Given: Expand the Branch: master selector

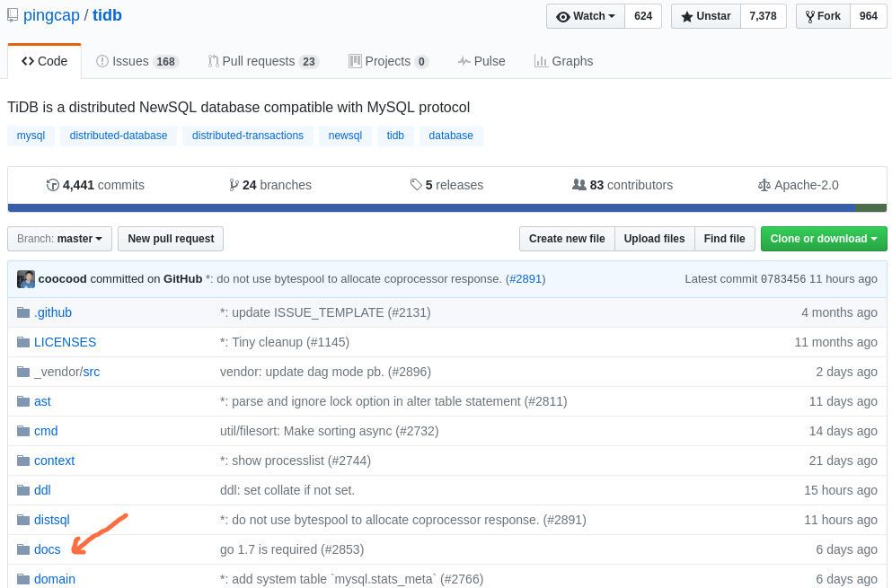Looking at the screenshot, I should (x=60, y=238).
